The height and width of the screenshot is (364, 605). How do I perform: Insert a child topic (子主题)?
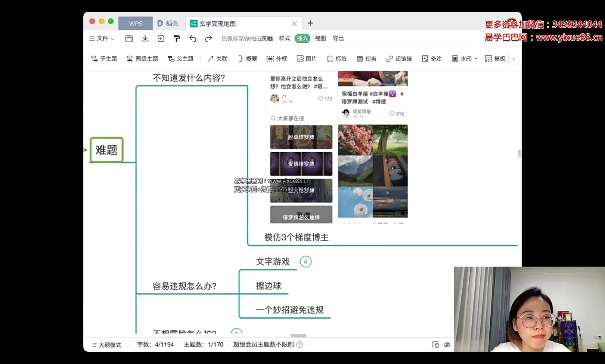click(104, 59)
